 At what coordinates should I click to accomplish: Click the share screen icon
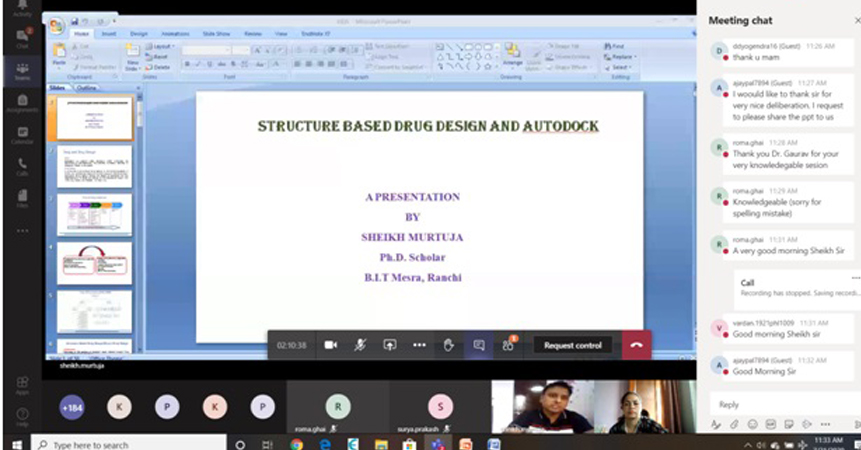390,345
